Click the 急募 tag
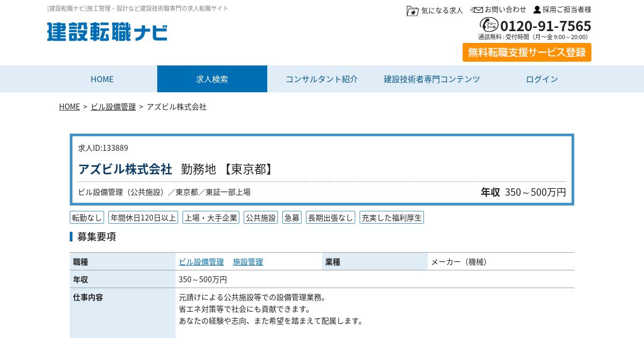Viewport: 644px width, 338px height. tap(292, 217)
